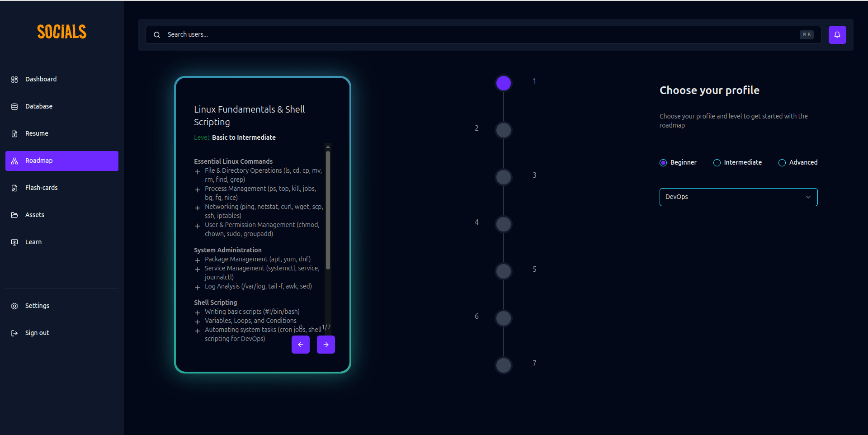Select the Beginner level radio button
The image size is (868, 435).
[x=663, y=163]
